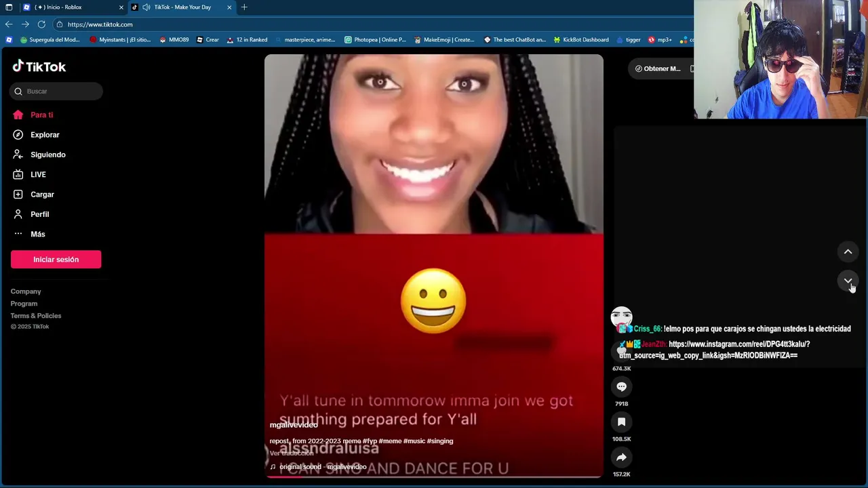Save video with bookmark icon

coord(621,422)
